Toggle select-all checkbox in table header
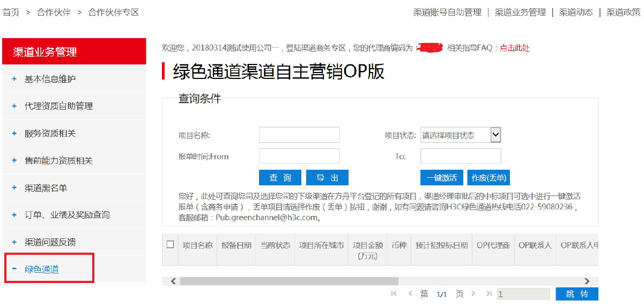Screen dimensions: 644x304 tap(171, 244)
